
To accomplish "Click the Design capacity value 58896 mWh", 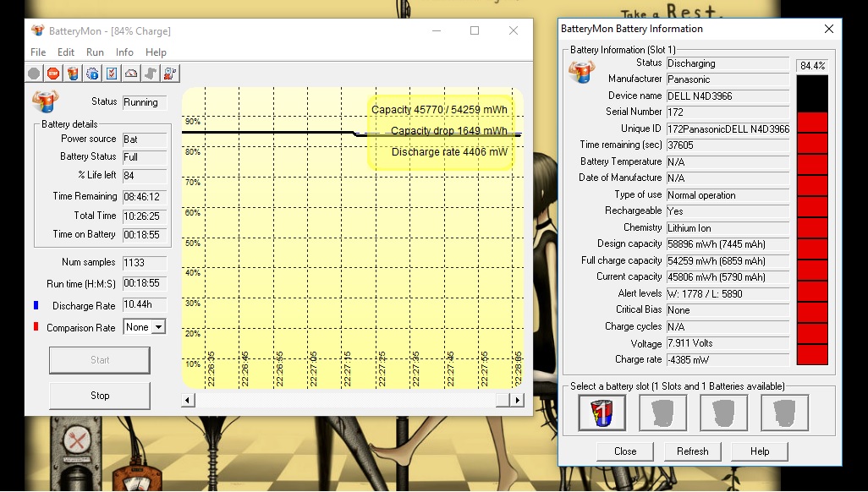I will point(728,244).
